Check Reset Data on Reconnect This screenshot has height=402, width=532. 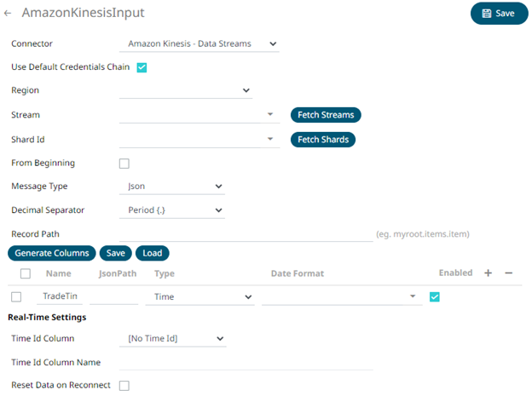click(124, 386)
